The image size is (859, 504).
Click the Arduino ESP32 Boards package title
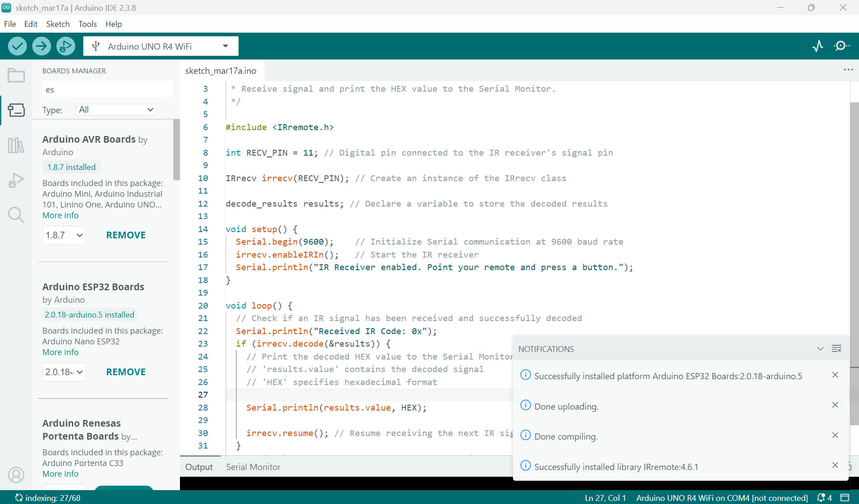93,287
